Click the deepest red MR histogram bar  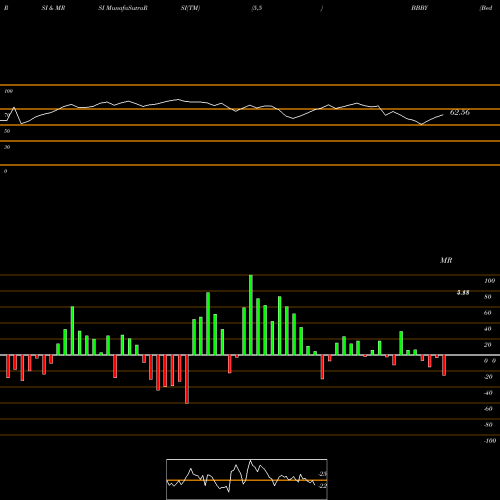click(x=187, y=379)
